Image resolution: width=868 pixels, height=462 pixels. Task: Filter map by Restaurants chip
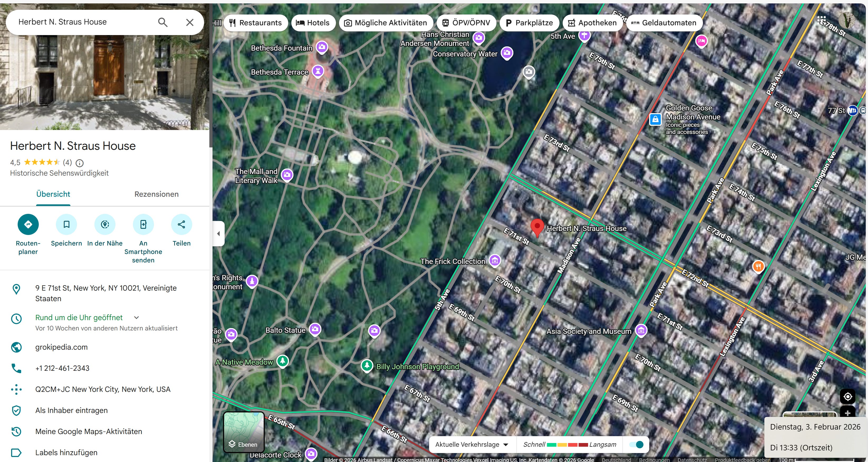(255, 23)
